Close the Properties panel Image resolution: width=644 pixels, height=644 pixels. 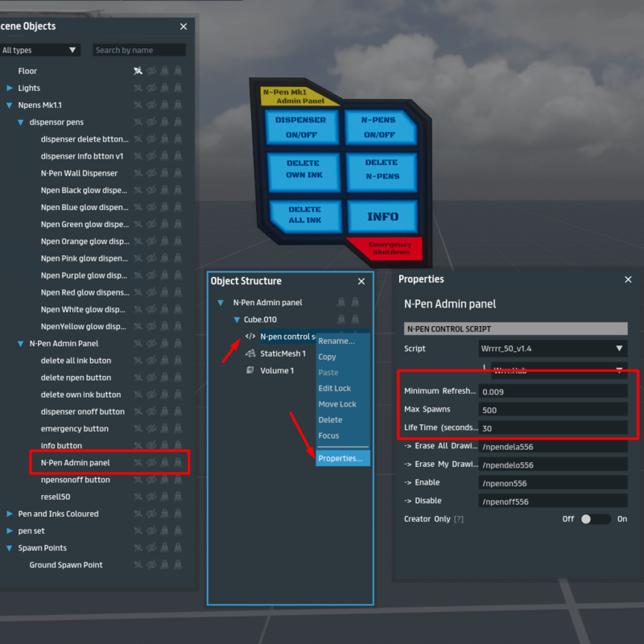[x=628, y=279]
